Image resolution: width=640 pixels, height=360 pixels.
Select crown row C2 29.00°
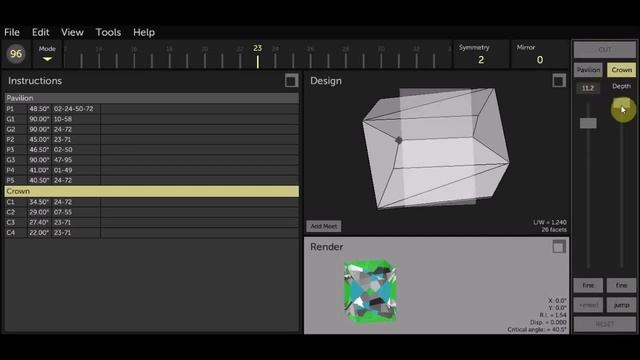pos(151,212)
